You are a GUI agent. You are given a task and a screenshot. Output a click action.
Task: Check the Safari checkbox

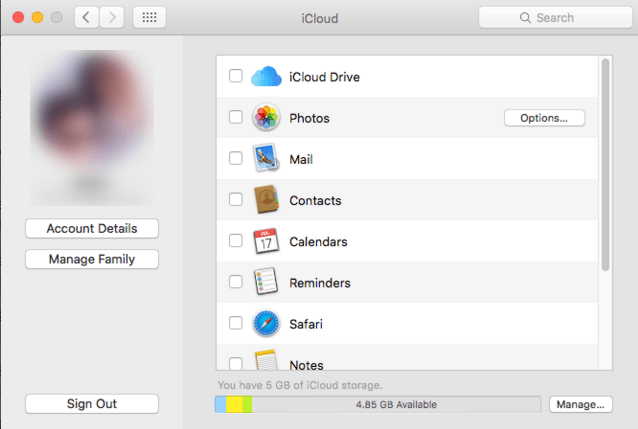(236, 323)
